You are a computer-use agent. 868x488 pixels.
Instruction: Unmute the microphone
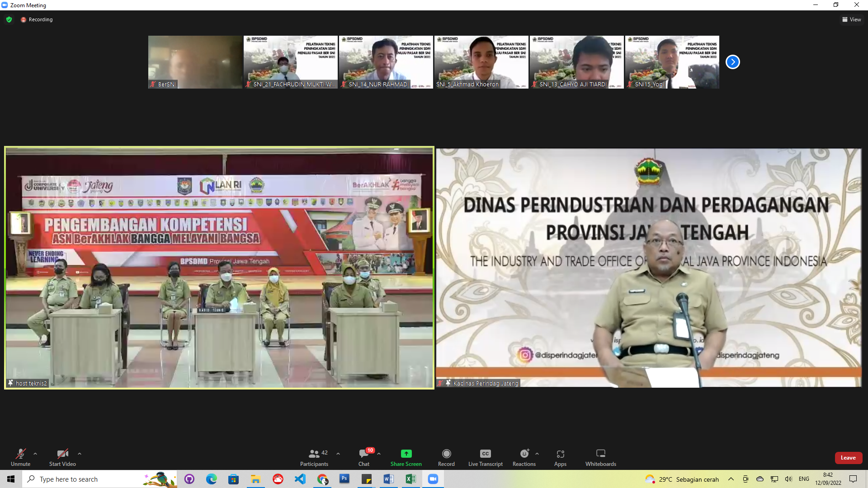pos(20,457)
